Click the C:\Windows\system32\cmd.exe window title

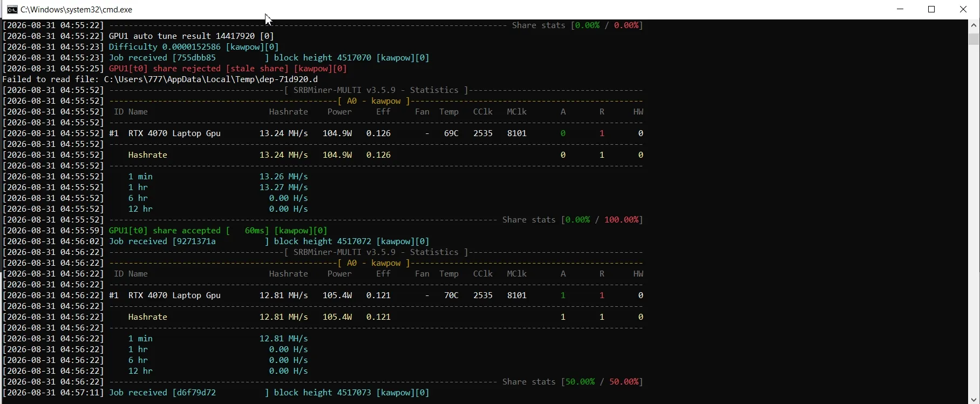tap(76, 10)
